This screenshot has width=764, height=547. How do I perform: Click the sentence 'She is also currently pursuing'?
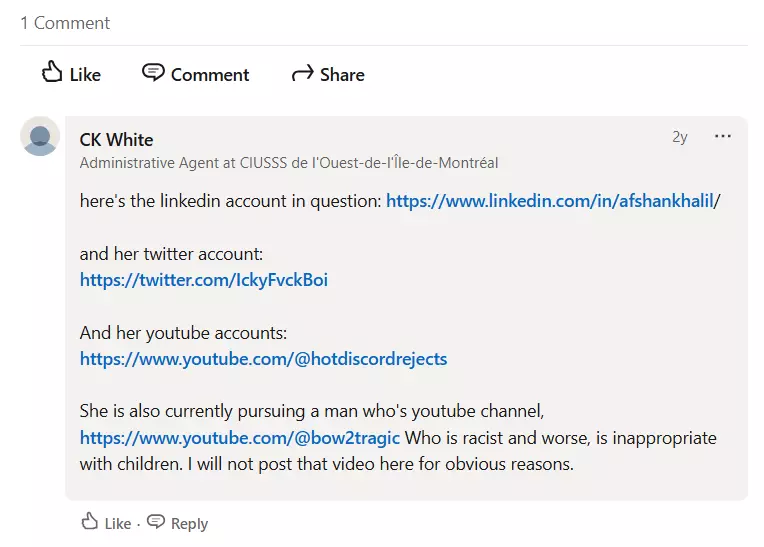[312, 411]
